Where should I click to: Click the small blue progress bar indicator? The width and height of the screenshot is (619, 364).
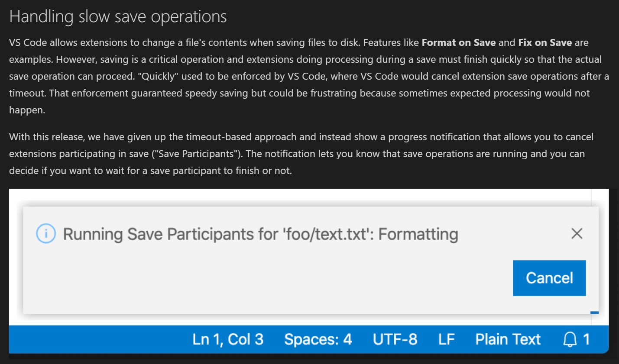tap(595, 312)
